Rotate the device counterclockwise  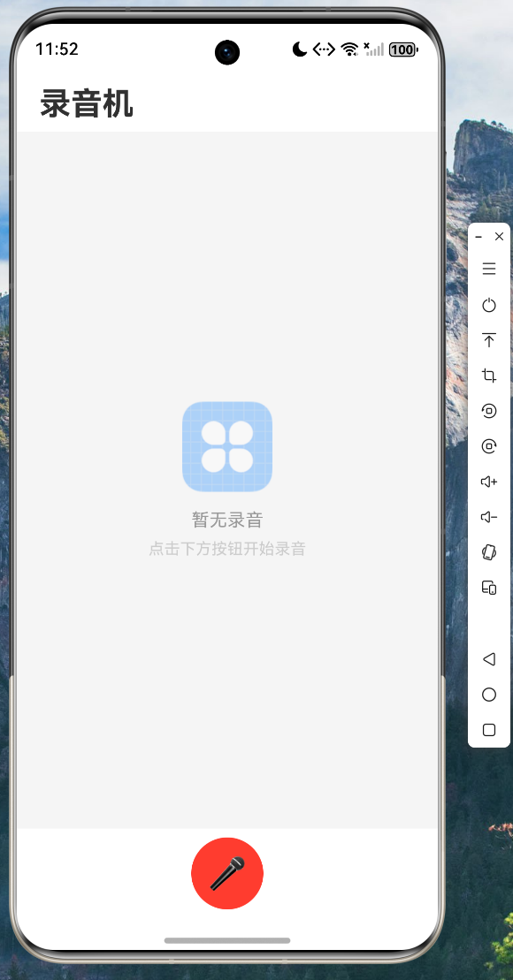point(489,411)
